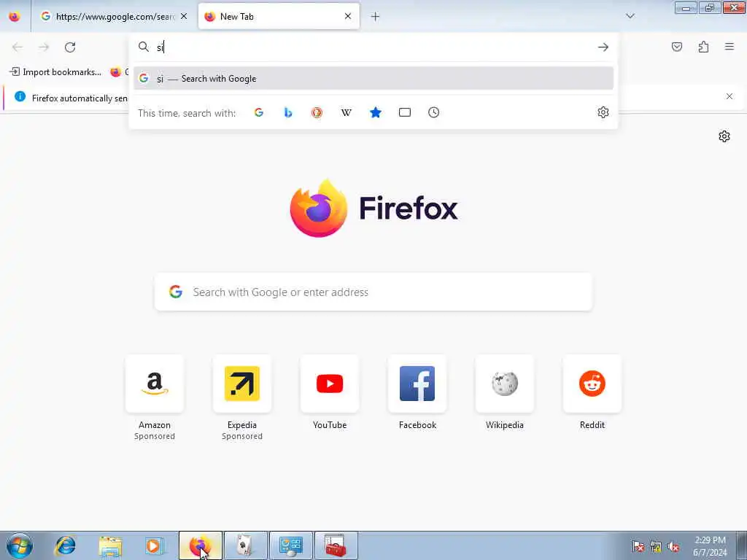Open red toolbox taskbar item
Viewport: 747px width, 560px height.
(x=336, y=545)
